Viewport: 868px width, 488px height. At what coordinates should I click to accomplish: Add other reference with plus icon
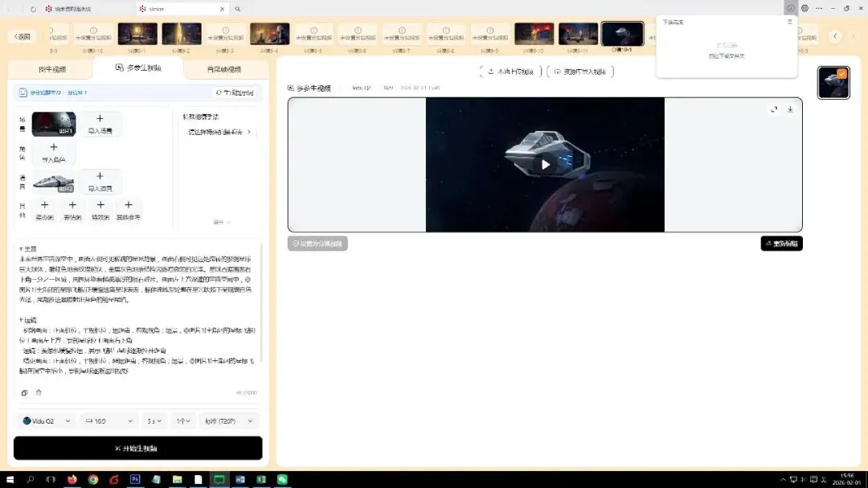coord(129,210)
